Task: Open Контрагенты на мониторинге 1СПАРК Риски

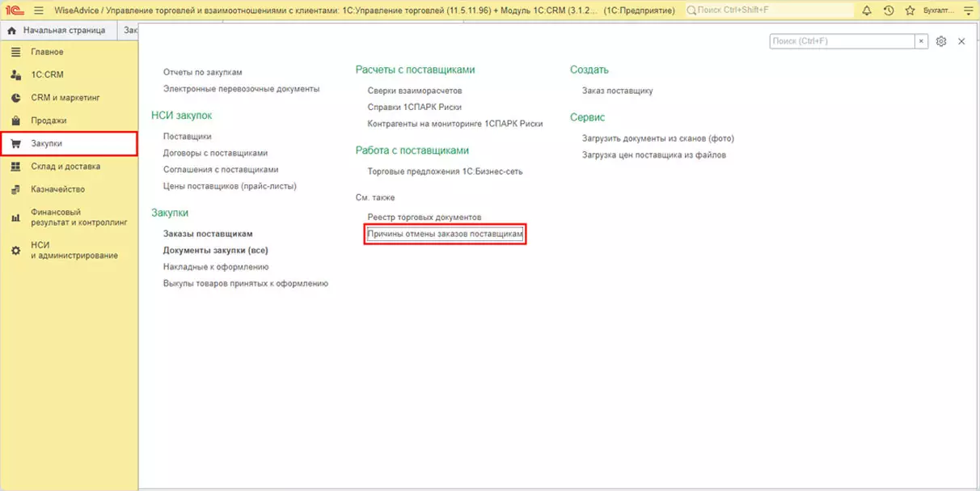Action: tap(455, 124)
